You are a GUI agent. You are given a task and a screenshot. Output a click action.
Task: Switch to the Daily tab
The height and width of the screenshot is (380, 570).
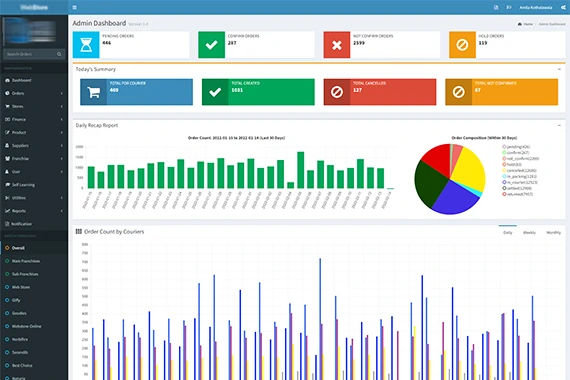[x=508, y=232]
